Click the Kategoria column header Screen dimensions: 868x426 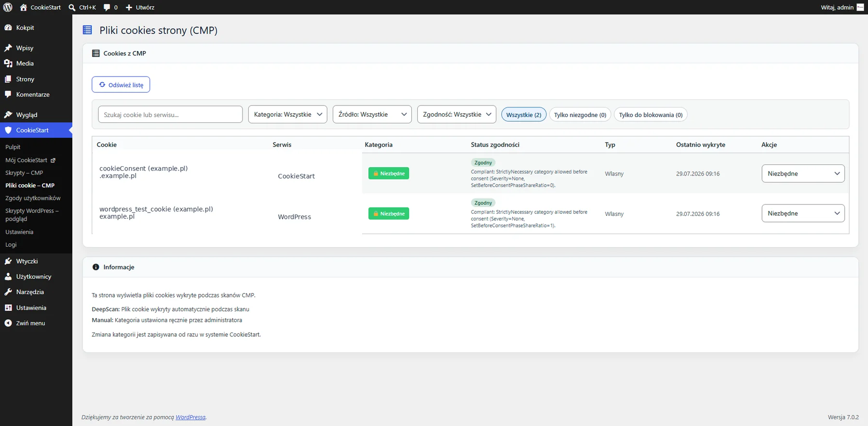pyautogui.click(x=379, y=145)
